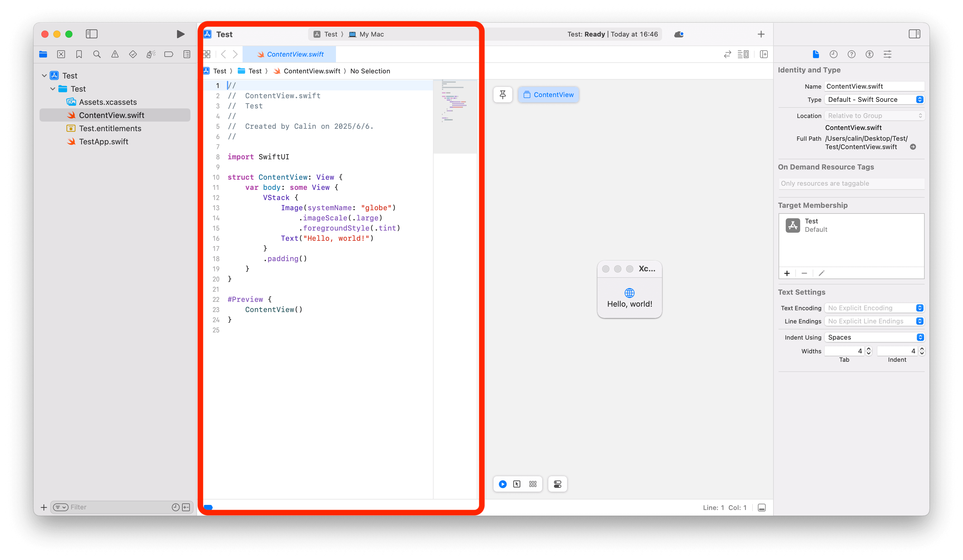Open the Line Endings dropdown
Viewport: 963px width, 560px height.
coord(874,321)
